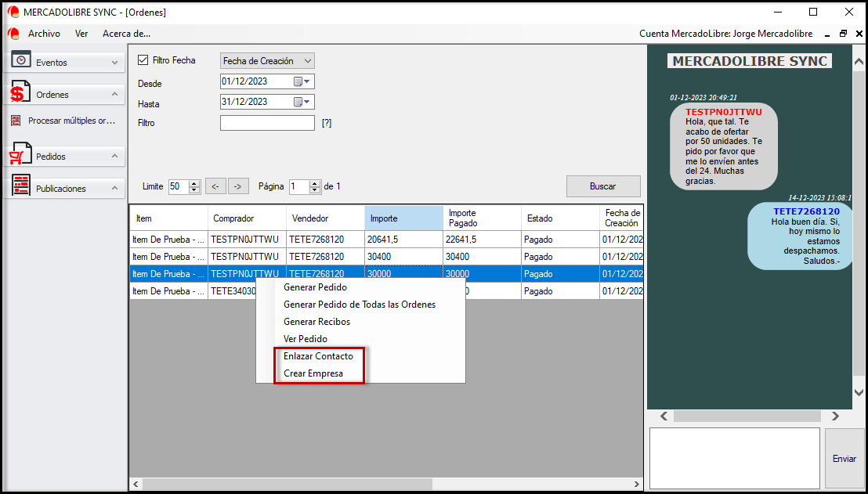Image resolution: width=868 pixels, height=494 pixels.
Task: Click the chat message input box
Action: tap(735, 458)
